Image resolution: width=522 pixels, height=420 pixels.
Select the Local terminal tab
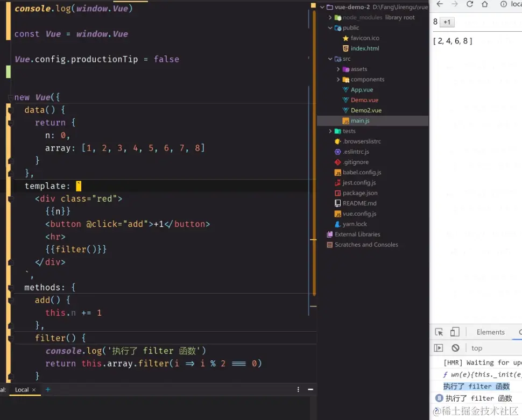pos(22,390)
